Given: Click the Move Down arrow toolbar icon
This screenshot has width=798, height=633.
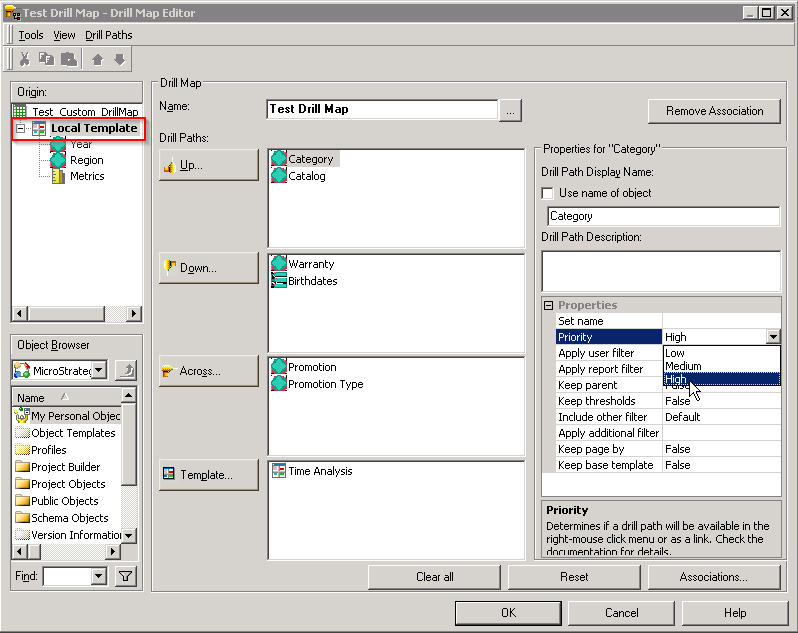Looking at the screenshot, I should click(120, 60).
